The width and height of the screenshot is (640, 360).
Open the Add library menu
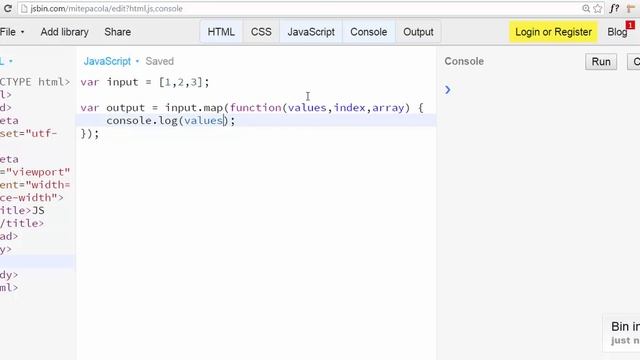click(x=64, y=32)
